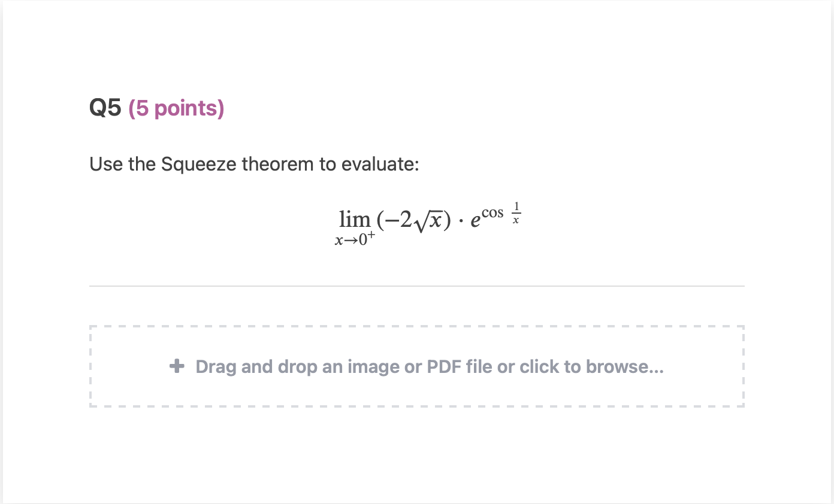This screenshot has width=834, height=504.
Task: Select the plus sign beside the drag-drop text
Action: click(x=177, y=366)
